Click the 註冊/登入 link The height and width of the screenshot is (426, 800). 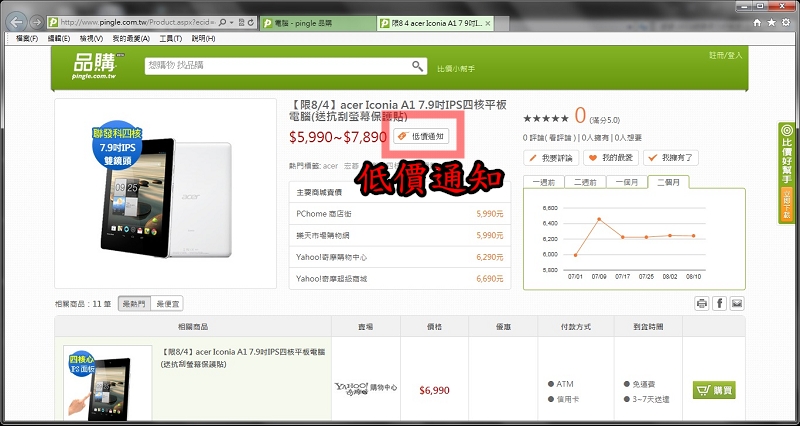[726, 55]
